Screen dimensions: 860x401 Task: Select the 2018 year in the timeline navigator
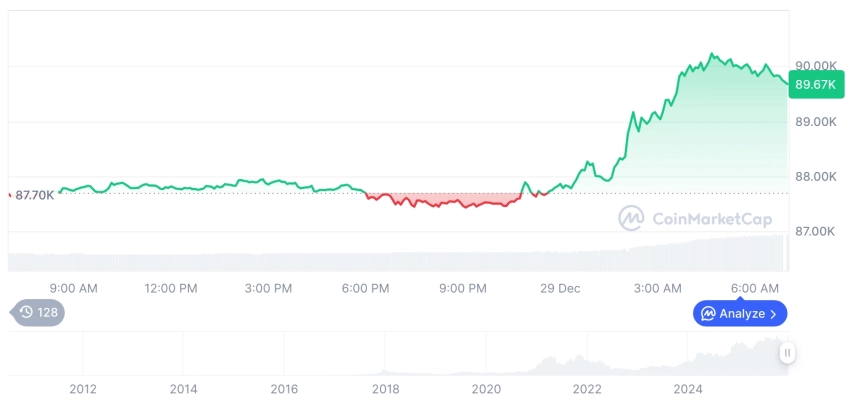coord(386,388)
